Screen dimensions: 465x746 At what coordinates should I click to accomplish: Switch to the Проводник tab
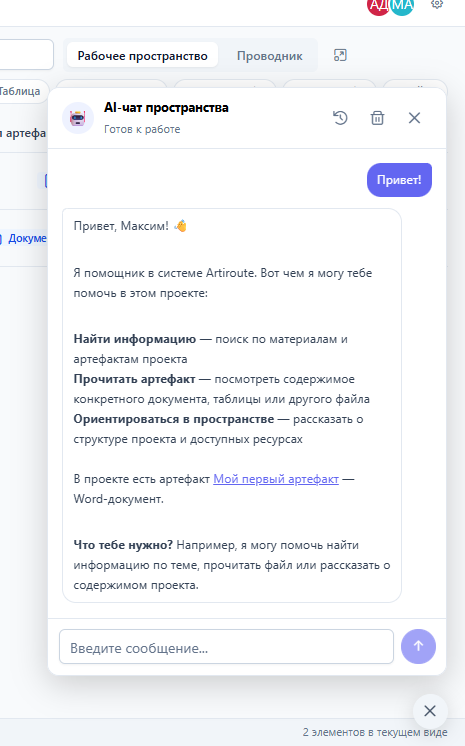click(x=269, y=56)
